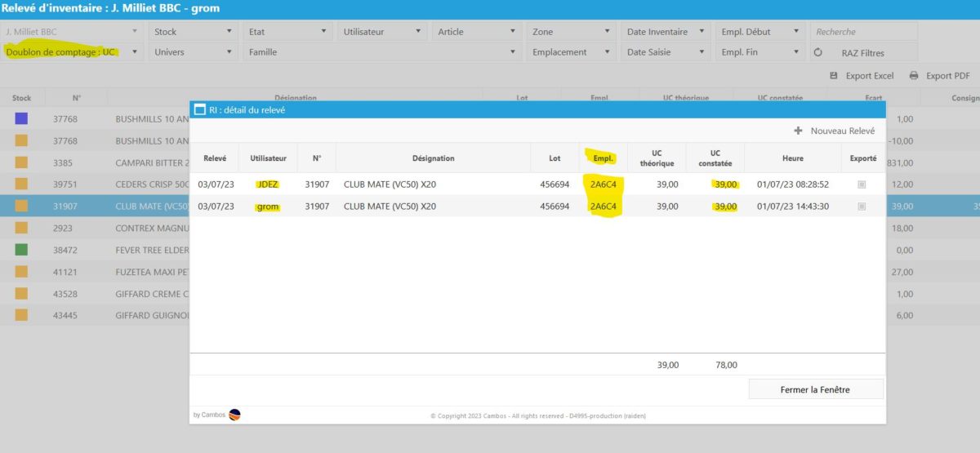Open the Empl. Début dropdown
The height and width of the screenshot is (453, 980).
pyautogui.click(x=759, y=32)
